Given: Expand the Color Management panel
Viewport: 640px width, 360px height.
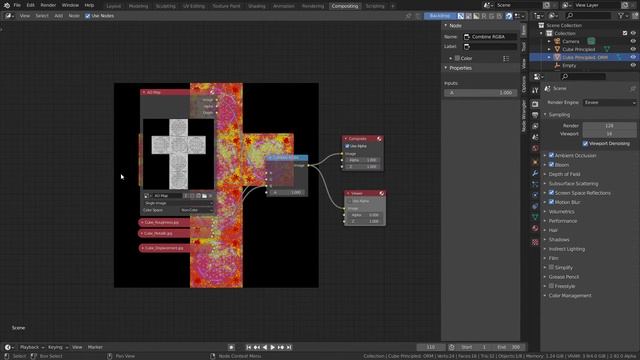Looking at the screenshot, I should point(570,296).
